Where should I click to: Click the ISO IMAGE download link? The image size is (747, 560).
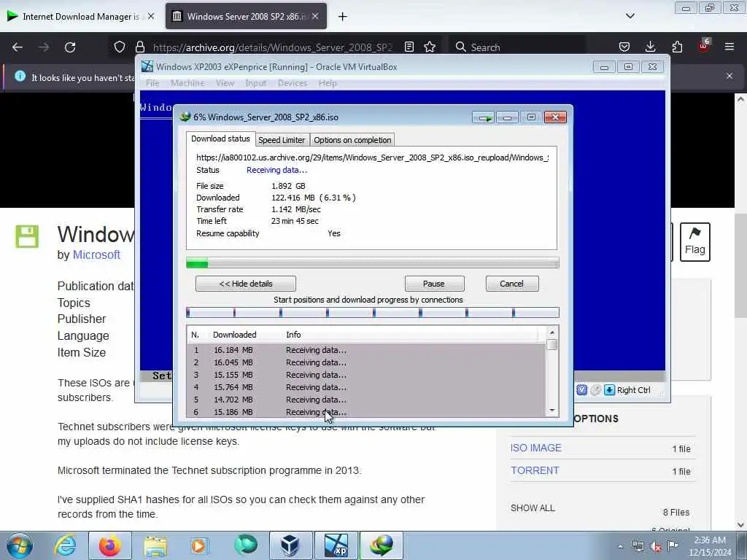pos(536,448)
